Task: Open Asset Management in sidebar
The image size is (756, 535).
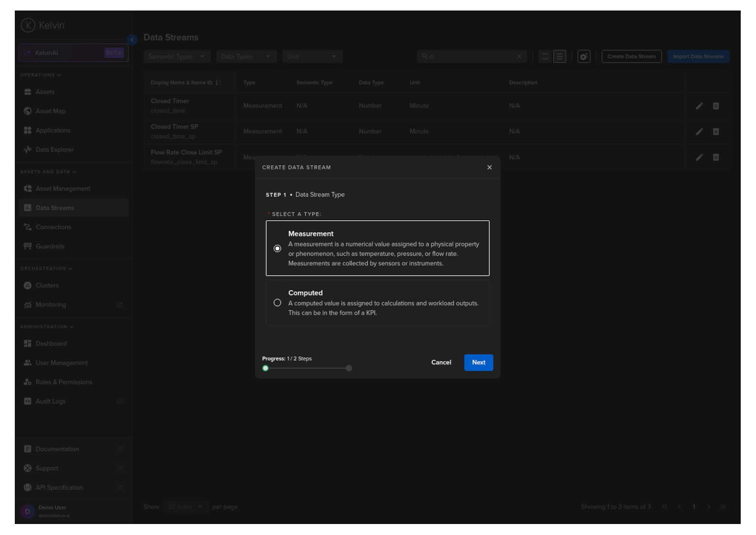Action: (63, 189)
